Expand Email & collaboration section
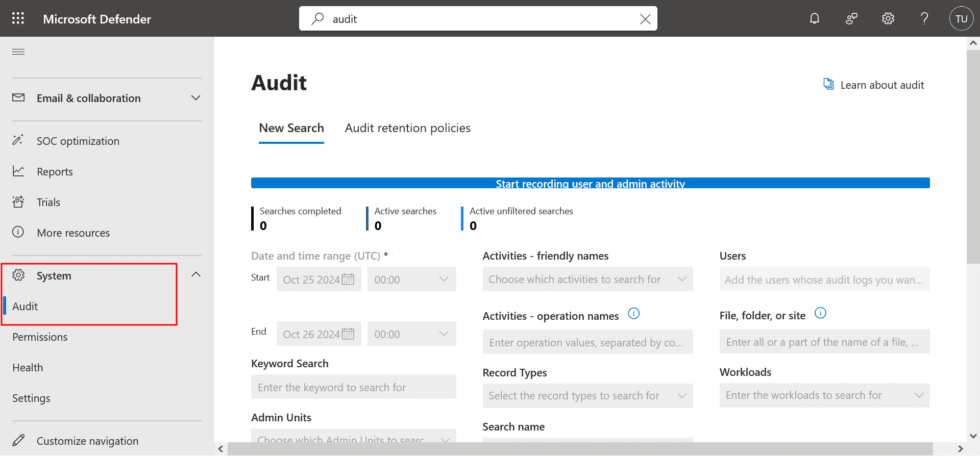This screenshot has width=980, height=456. (195, 97)
